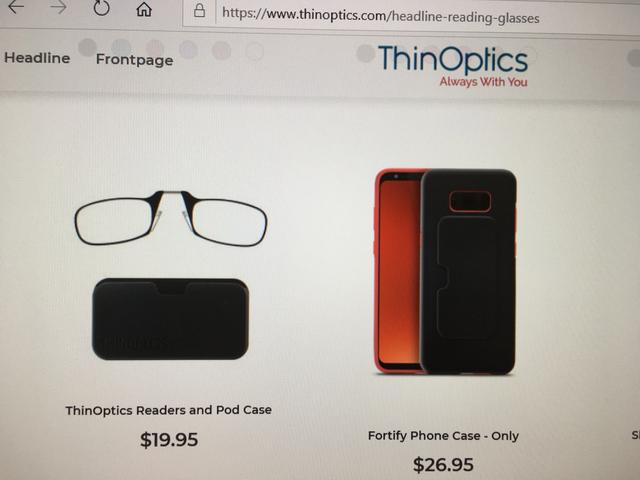
Task: Open Fortify Phone Case - Only link
Action: [x=443, y=436]
